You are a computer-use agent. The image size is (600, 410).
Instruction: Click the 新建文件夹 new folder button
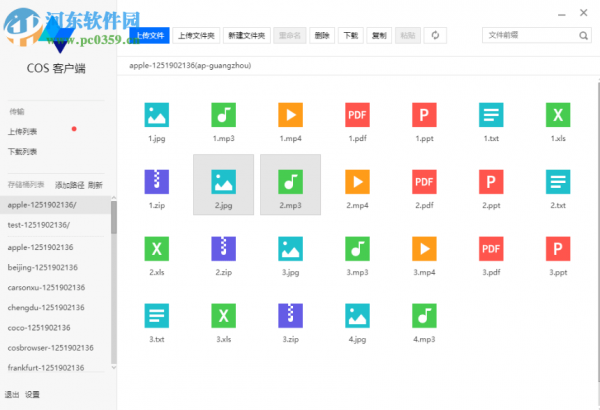(245, 35)
